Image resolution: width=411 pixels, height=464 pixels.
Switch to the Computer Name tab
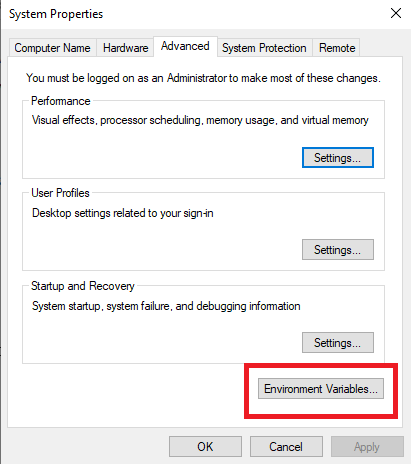pos(52,48)
